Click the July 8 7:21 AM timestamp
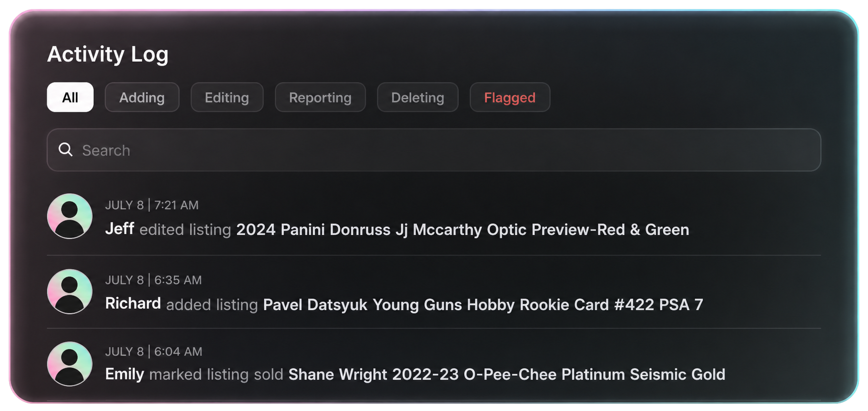Viewport: 868px width, 411px height. [x=152, y=205]
